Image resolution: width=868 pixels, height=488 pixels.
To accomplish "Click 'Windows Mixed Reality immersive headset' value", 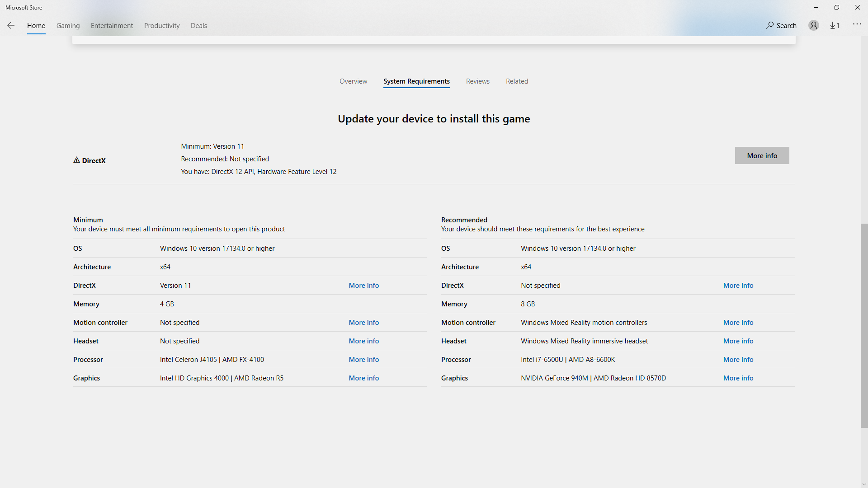I will [584, 341].
